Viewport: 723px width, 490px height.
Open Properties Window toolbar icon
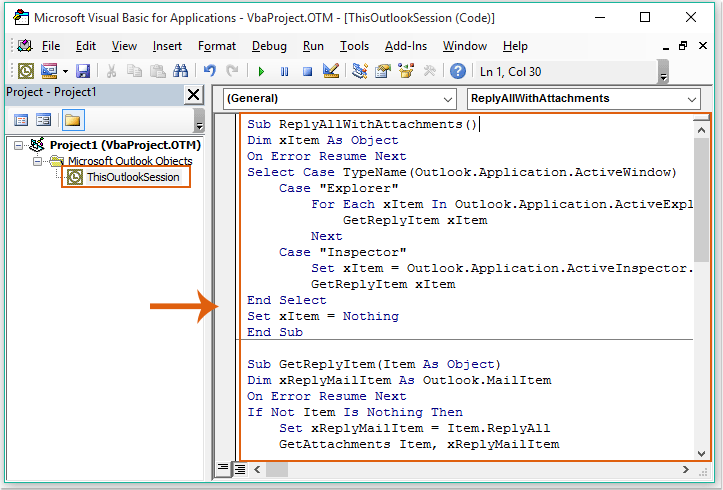point(383,71)
